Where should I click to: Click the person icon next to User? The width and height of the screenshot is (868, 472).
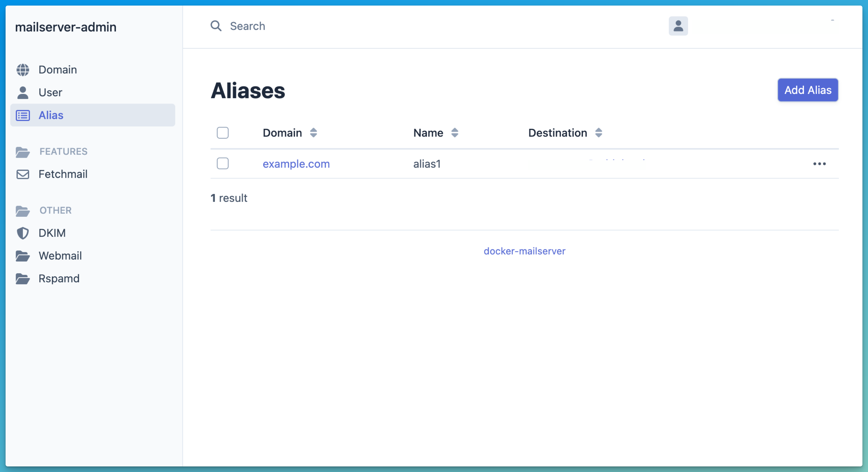tap(22, 93)
